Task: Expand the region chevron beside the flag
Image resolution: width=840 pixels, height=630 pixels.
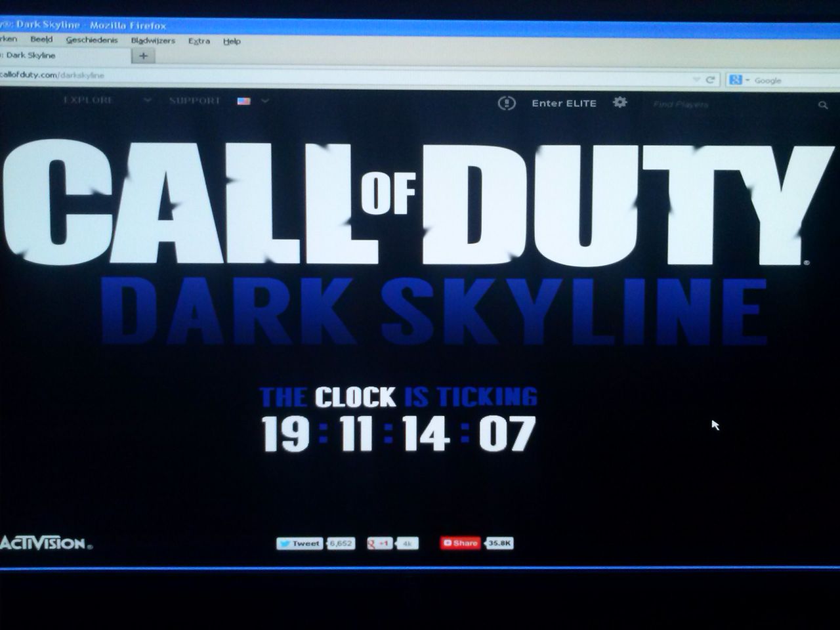Action: tap(265, 101)
